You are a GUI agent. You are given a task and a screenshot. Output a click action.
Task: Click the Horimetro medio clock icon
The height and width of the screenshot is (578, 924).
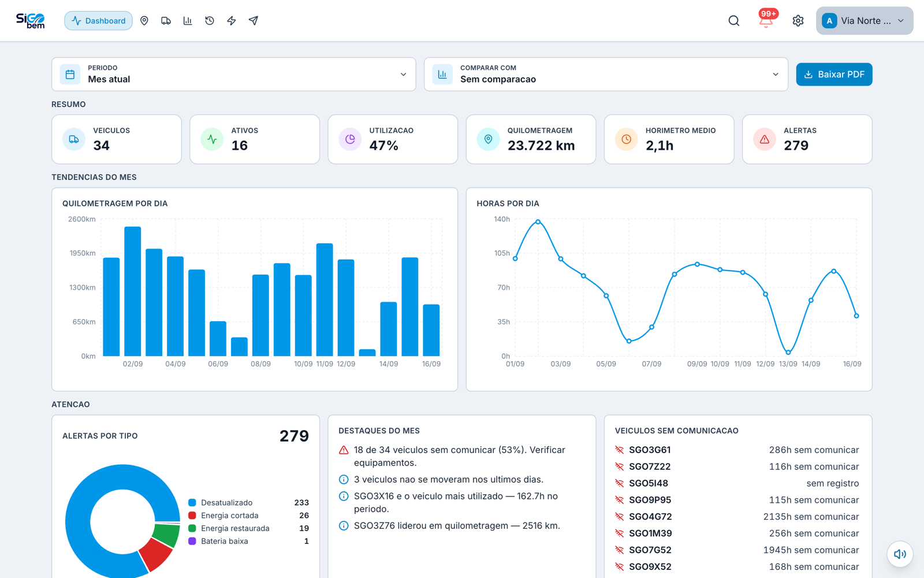(x=626, y=139)
